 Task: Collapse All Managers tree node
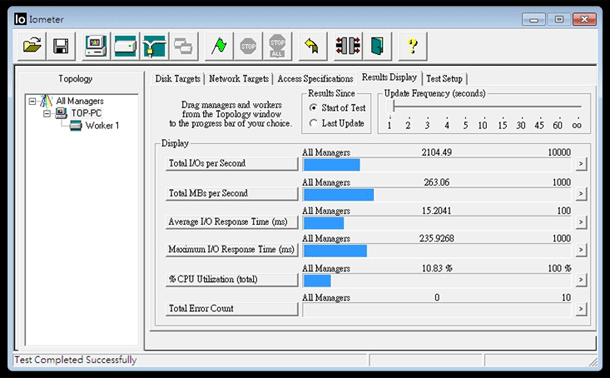coord(32,101)
